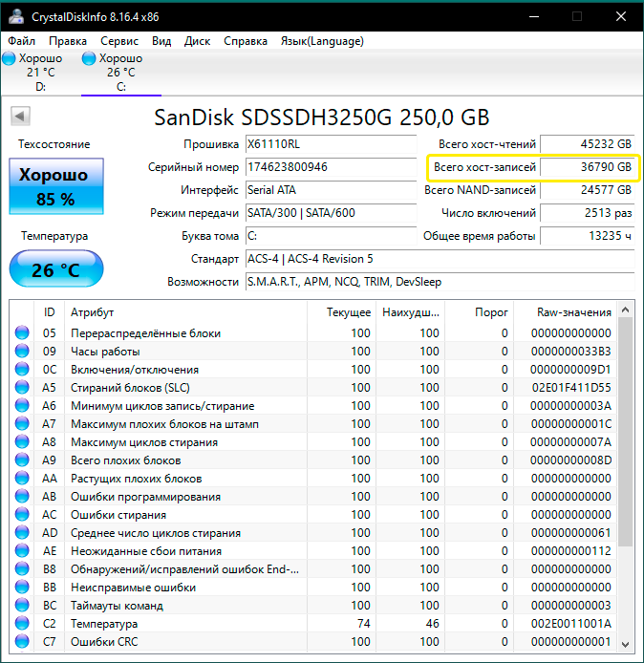Select the Температура attribute row
The width and height of the screenshot is (644, 663).
point(312,624)
